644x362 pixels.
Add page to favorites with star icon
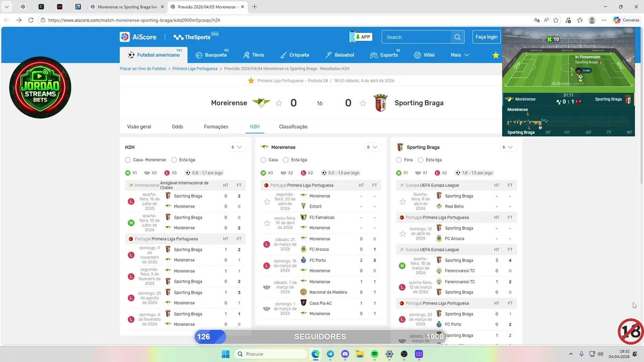(556, 20)
